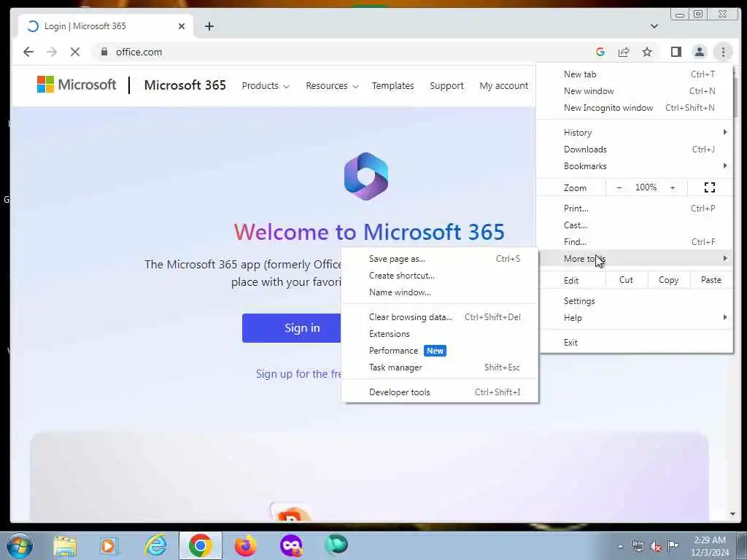Open media player taskbar icon
747x560 pixels.
coord(109,545)
